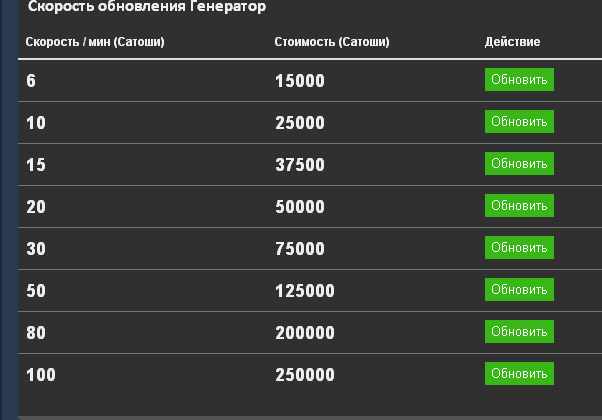Select Обновить button costing 37500
This screenshot has width=602, height=420.
click(x=519, y=164)
